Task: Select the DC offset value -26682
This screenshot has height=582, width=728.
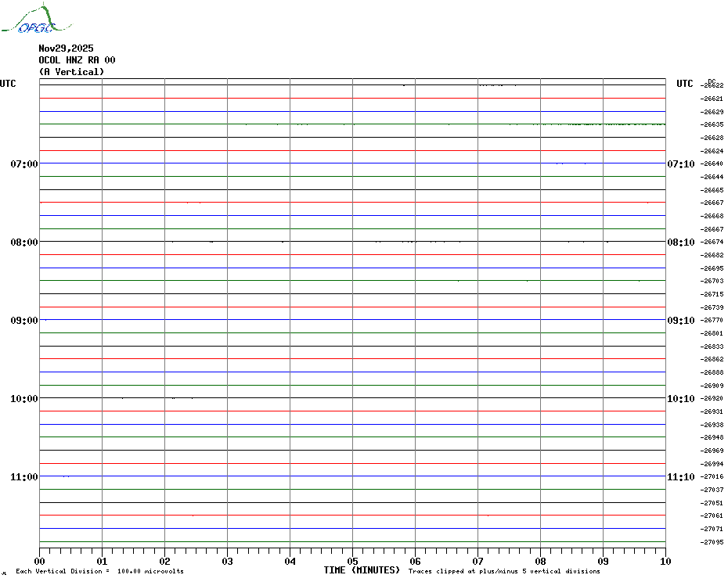Action: (x=712, y=255)
